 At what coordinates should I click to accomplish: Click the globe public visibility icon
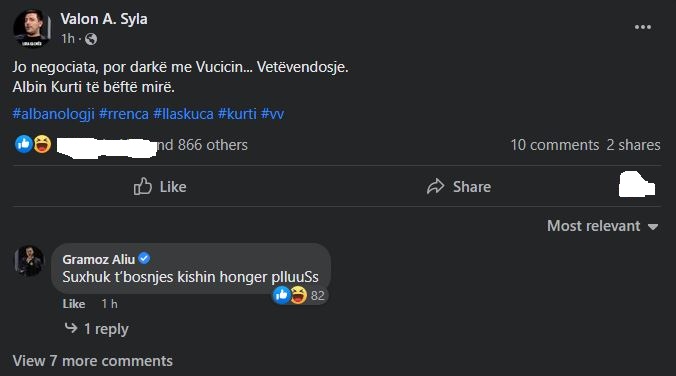pyautogui.click(x=91, y=39)
